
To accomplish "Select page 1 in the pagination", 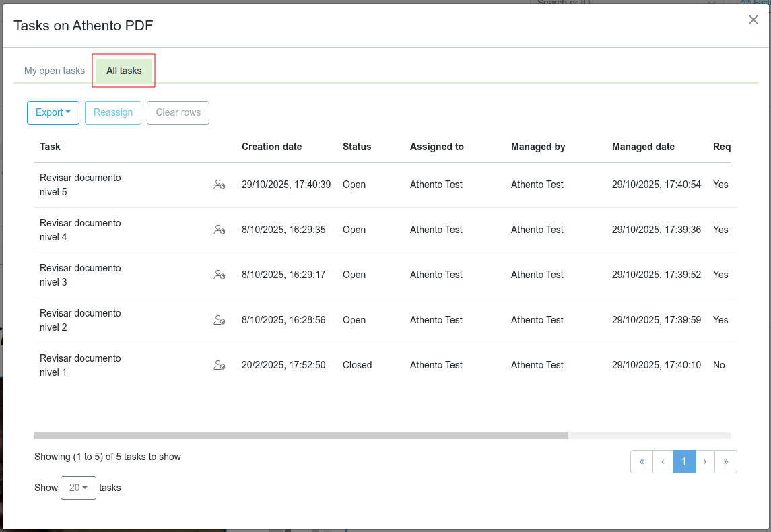I will 684,461.
